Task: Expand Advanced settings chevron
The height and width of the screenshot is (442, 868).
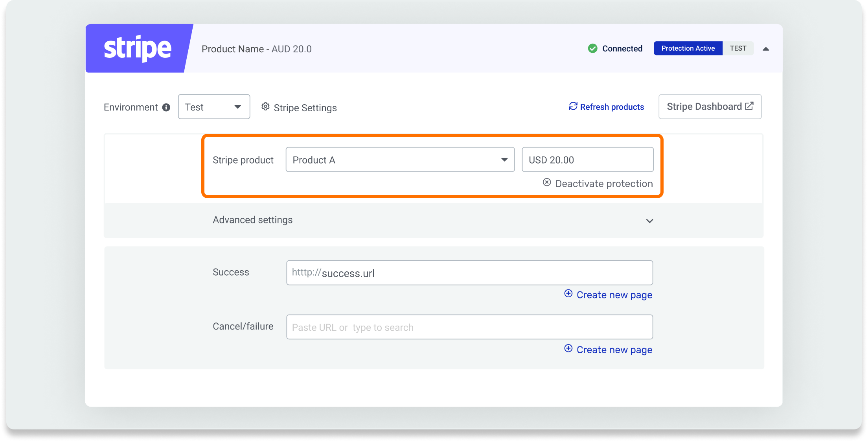Action: click(x=649, y=221)
